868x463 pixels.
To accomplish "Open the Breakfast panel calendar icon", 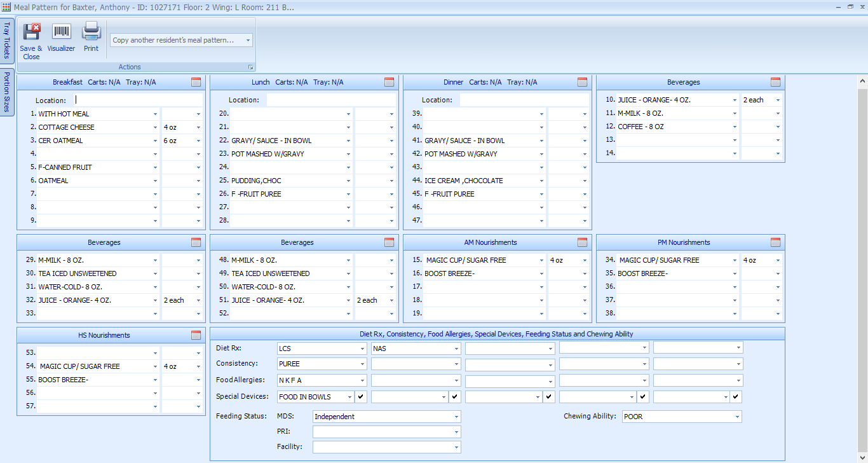I will click(196, 82).
